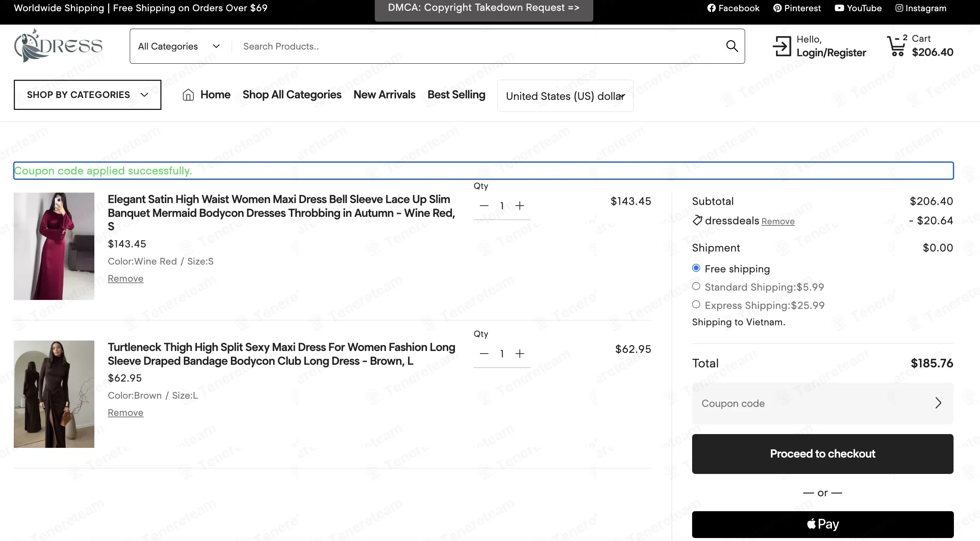Open wine red dress thumbnail
This screenshot has height=541, width=980.
pos(54,246)
